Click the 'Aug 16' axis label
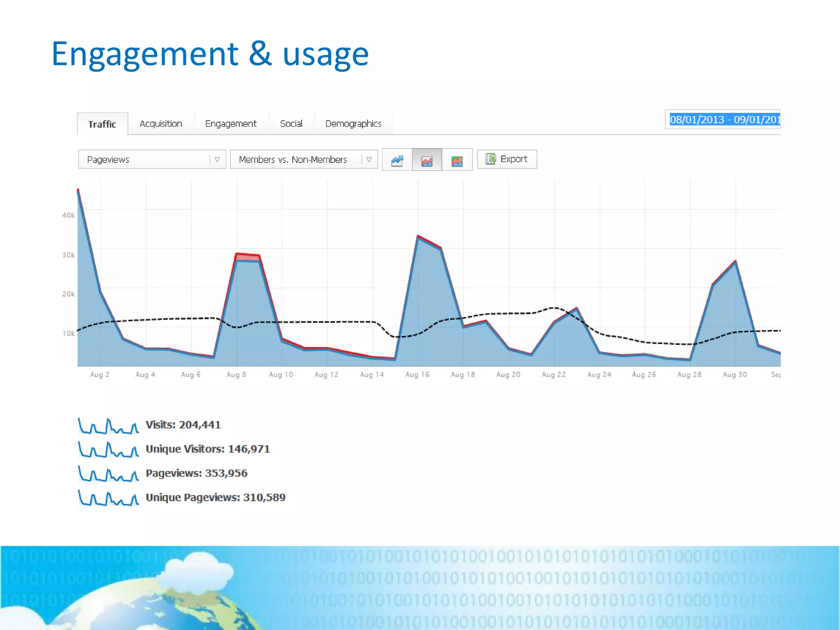This screenshot has width=840, height=630. 417,374
